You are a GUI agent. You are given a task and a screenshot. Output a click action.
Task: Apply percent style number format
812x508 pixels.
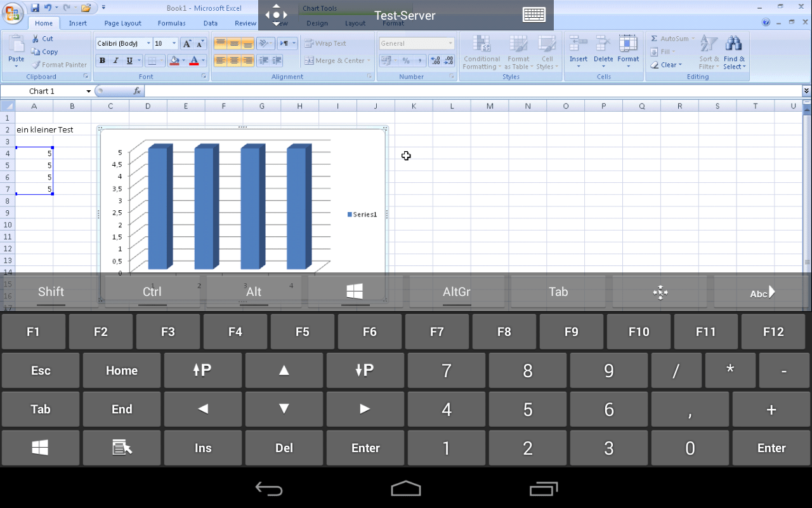pos(405,61)
